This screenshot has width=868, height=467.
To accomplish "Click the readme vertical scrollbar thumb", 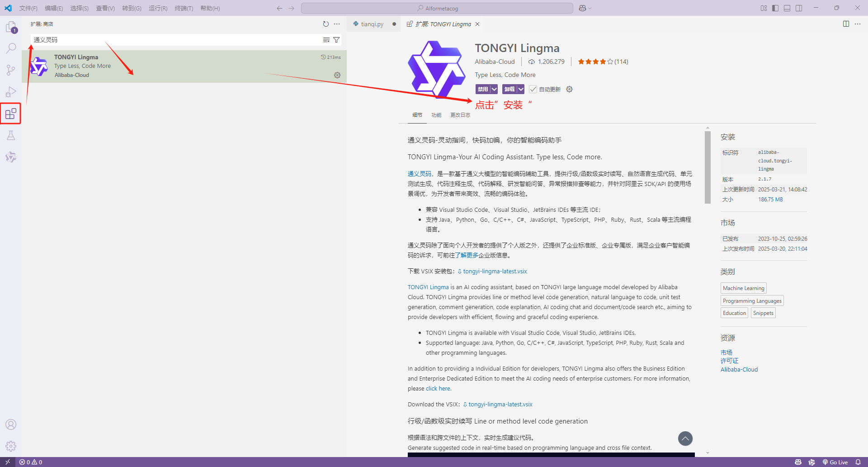I will pyautogui.click(x=708, y=167).
